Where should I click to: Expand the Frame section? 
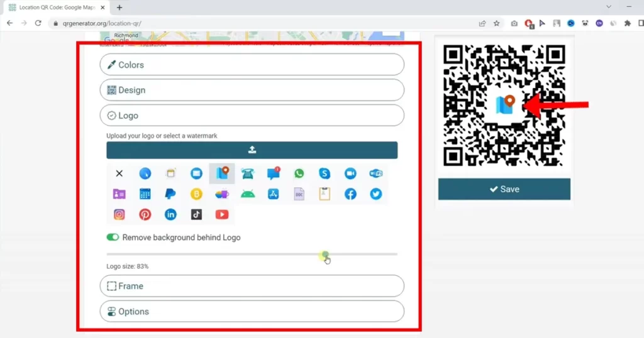[x=252, y=286]
